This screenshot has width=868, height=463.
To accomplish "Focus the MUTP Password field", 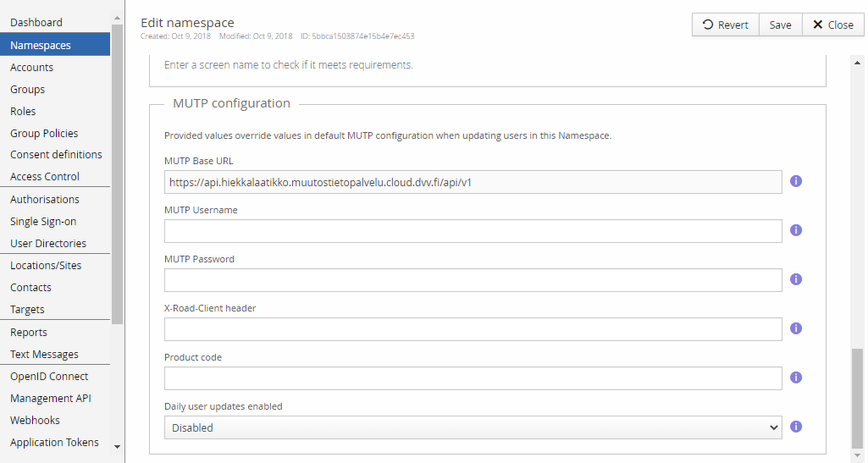I will click(473, 280).
